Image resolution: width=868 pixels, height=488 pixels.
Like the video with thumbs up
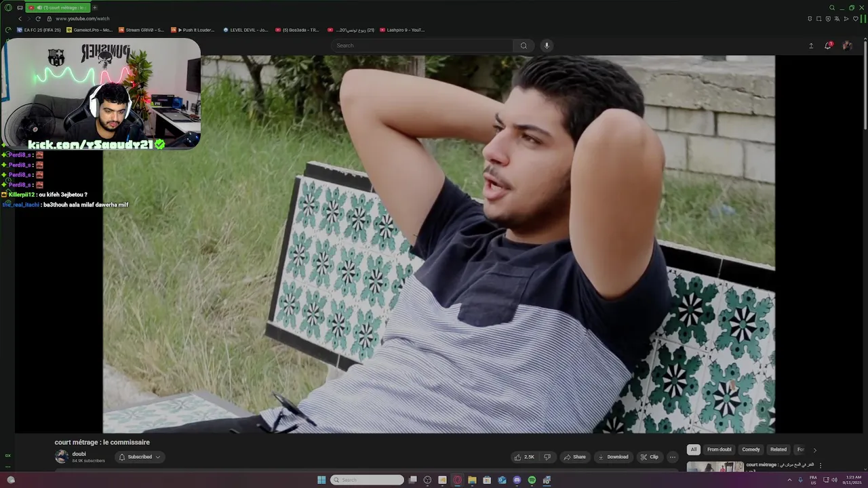click(x=524, y=457)
